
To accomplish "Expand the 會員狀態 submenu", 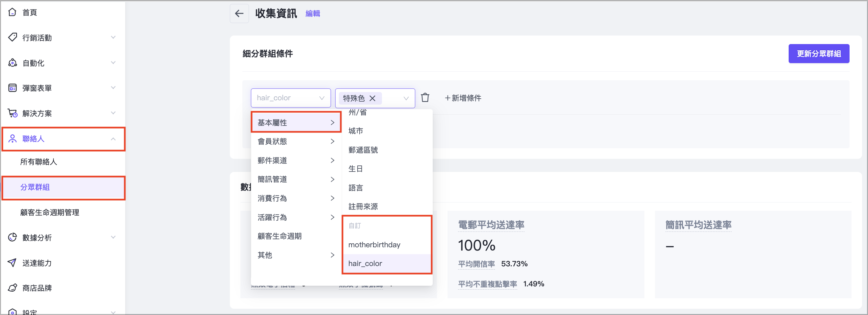I will click(296, 141).
